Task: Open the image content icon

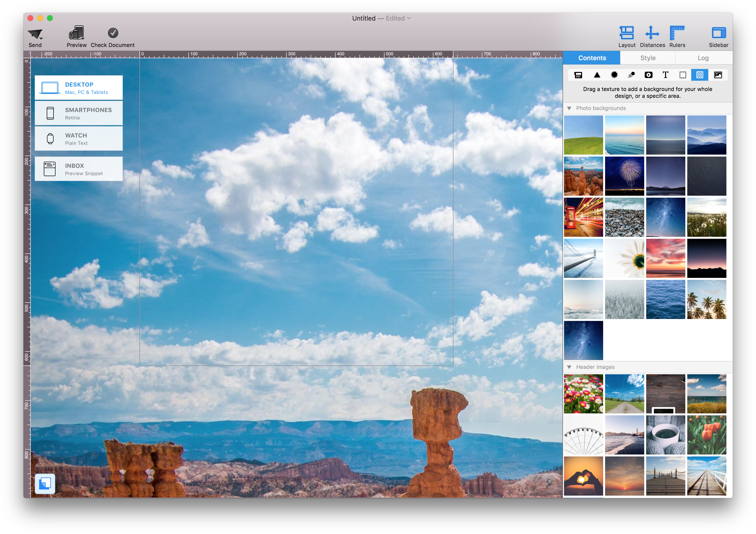Action: [717, 75]
